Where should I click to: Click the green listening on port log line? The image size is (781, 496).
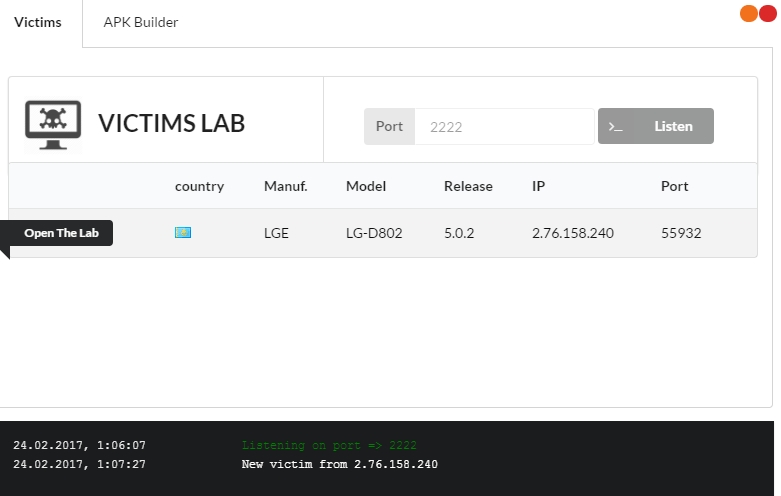click(x=329, y=445)
